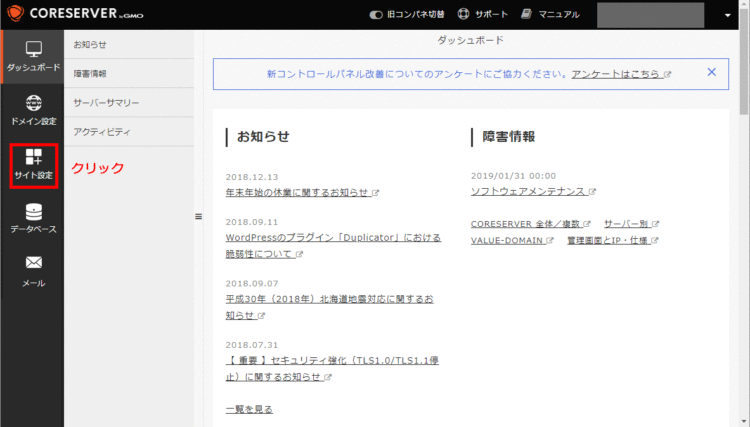The height and width of the screenshot is (427, 750).
Task: Open the Database (データベース) icon
Action: (x=33, y=212)
